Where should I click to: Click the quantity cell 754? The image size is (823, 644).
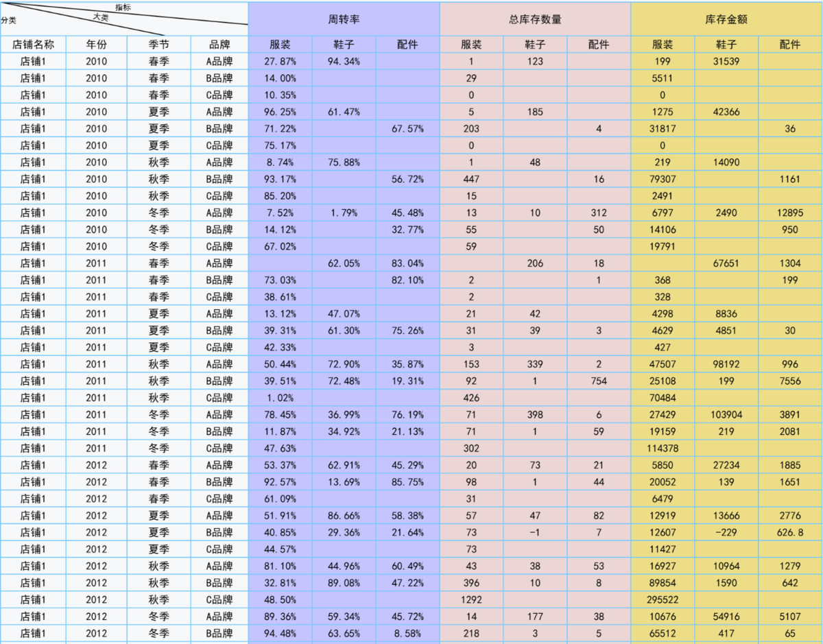tap(599, 381)
